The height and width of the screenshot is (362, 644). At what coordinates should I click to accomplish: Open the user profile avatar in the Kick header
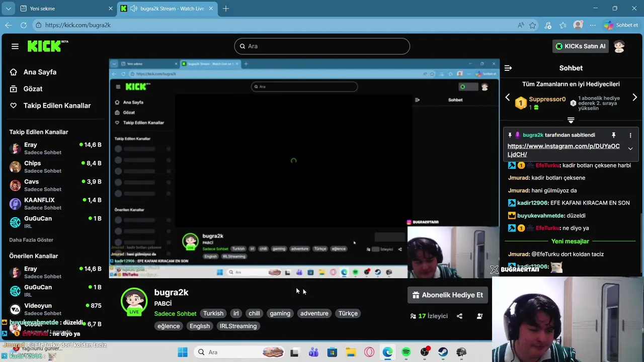click(619, 46)
